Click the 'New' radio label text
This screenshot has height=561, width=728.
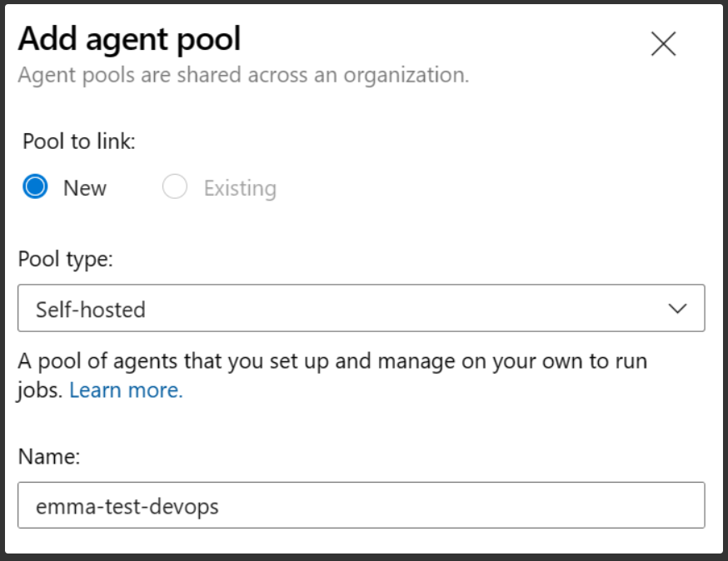tap(85, 188)
